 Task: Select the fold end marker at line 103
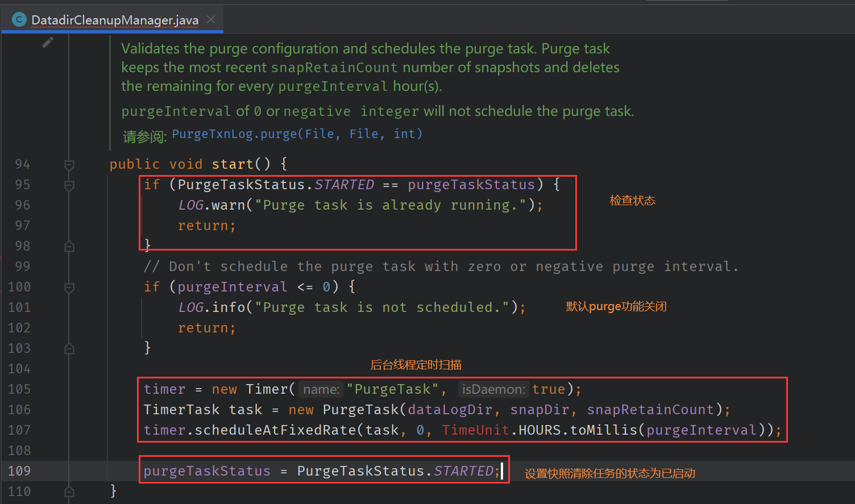click(69, 348)
